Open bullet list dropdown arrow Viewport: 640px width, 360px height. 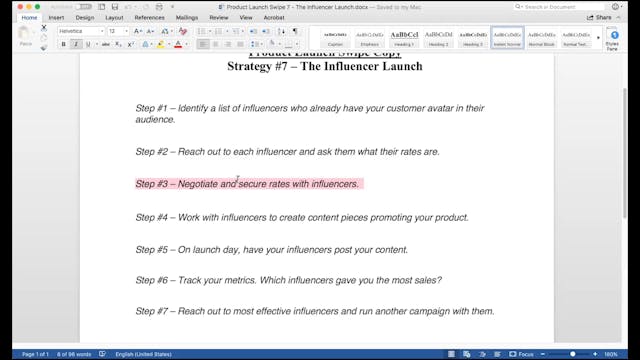pos(210,31)
